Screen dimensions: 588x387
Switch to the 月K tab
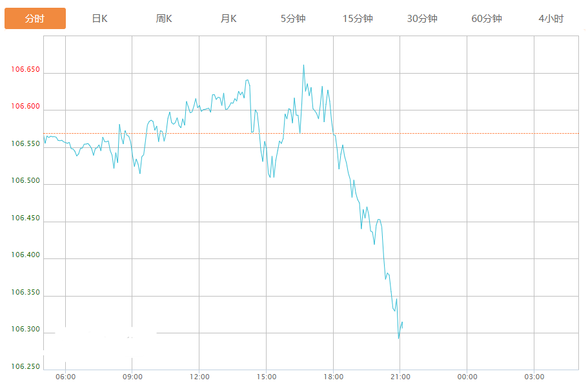(x=228, y=19)
